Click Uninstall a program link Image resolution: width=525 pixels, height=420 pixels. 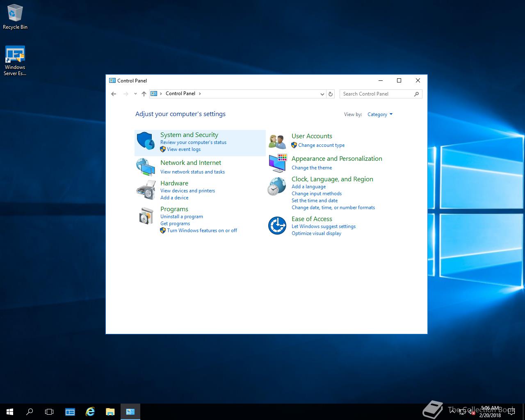pyautogui.click(x=182, y=217)
